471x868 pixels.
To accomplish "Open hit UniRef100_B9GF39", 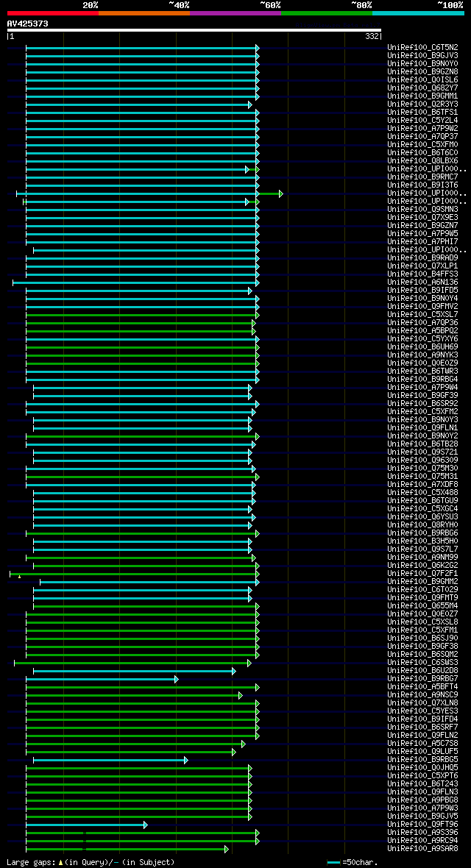I will pyautogui.click(x=422, y=396).
